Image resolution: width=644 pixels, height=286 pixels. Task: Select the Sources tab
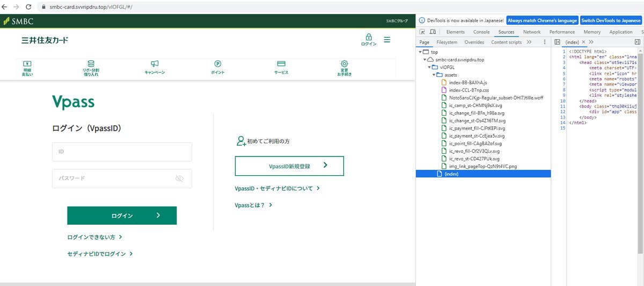click(507, 32)
